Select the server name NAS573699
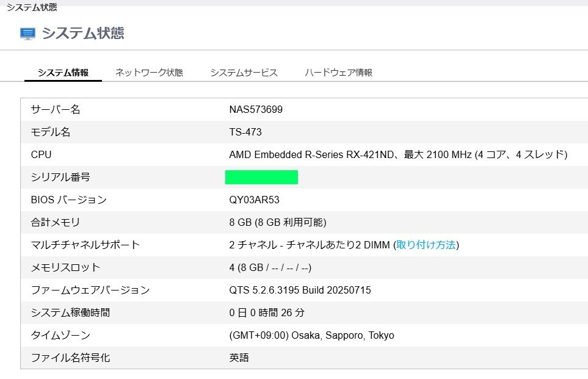Viewport: 588px width, 379px height. click(256, 110)
